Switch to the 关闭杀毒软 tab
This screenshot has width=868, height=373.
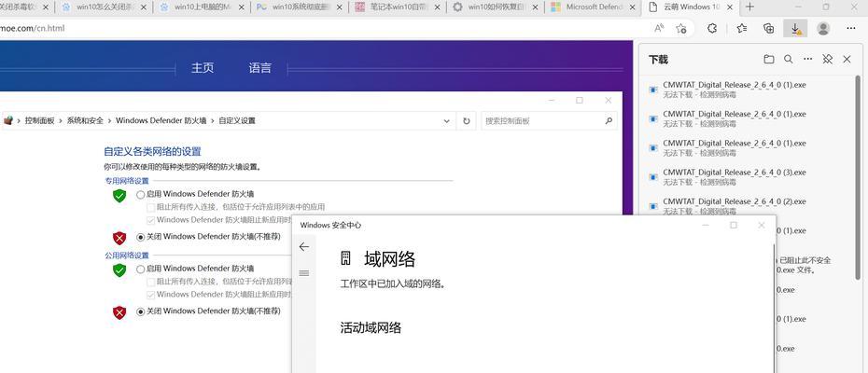point(26,7)
